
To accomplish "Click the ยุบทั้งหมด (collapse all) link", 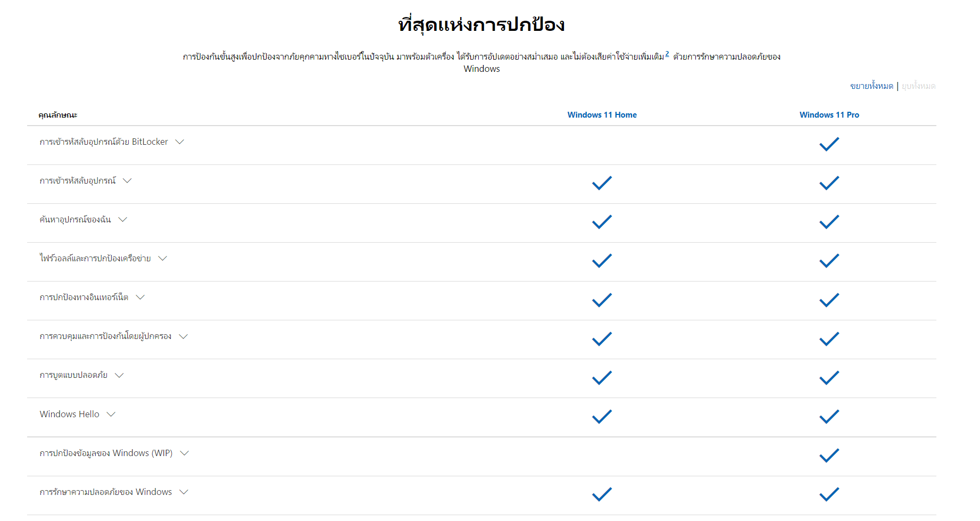I will point(918,86).
